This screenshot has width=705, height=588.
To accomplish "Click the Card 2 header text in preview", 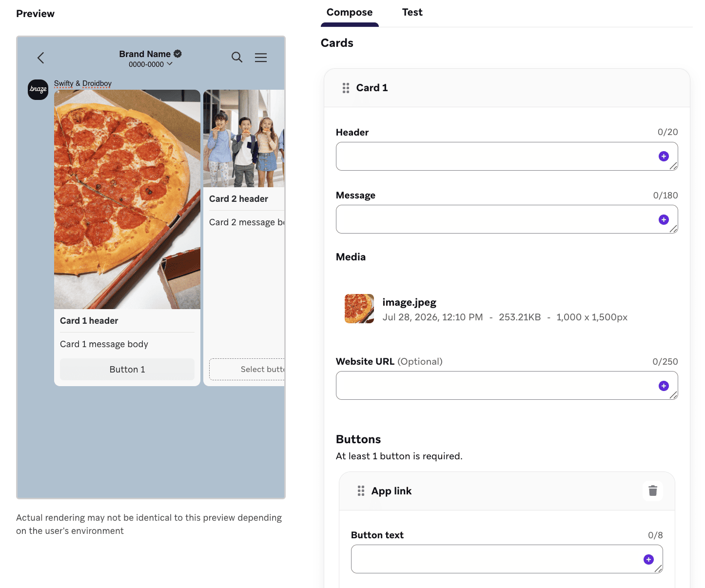I will coord(238,199).
